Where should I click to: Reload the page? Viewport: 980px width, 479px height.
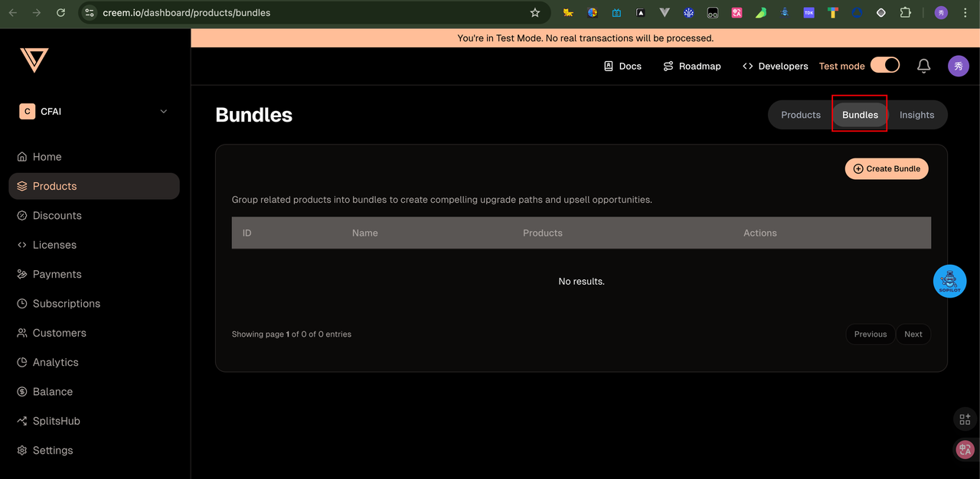click(x=61, y=13)
